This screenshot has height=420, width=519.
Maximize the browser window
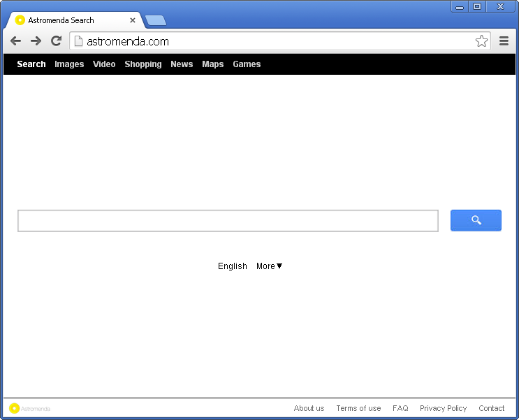click(x=477, y=6)
